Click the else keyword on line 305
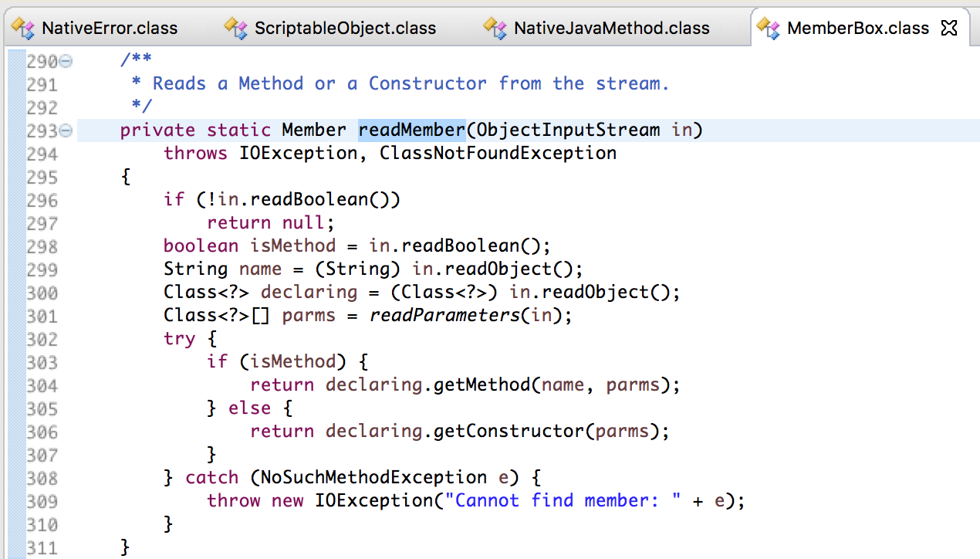 point(250,408)
